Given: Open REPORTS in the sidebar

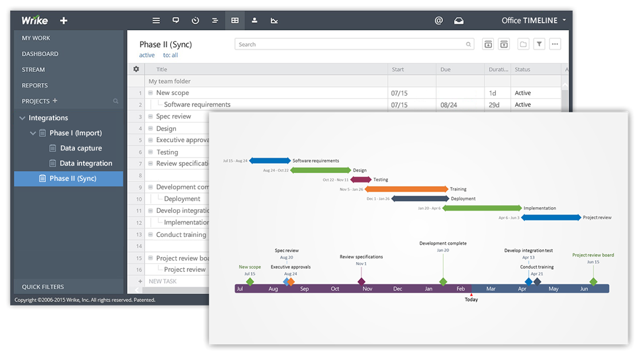Looking at the screenshot, I should point(35,85).
